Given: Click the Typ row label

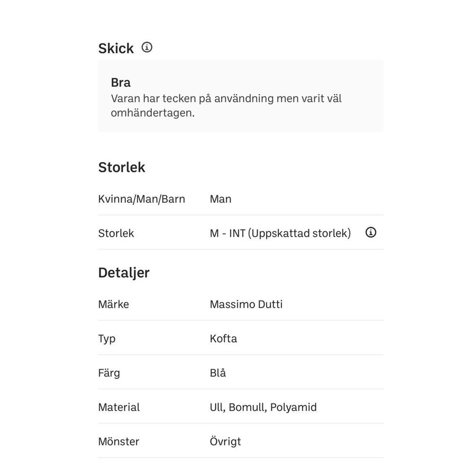Looking at the screenshot, I should [x=107, y=339].
